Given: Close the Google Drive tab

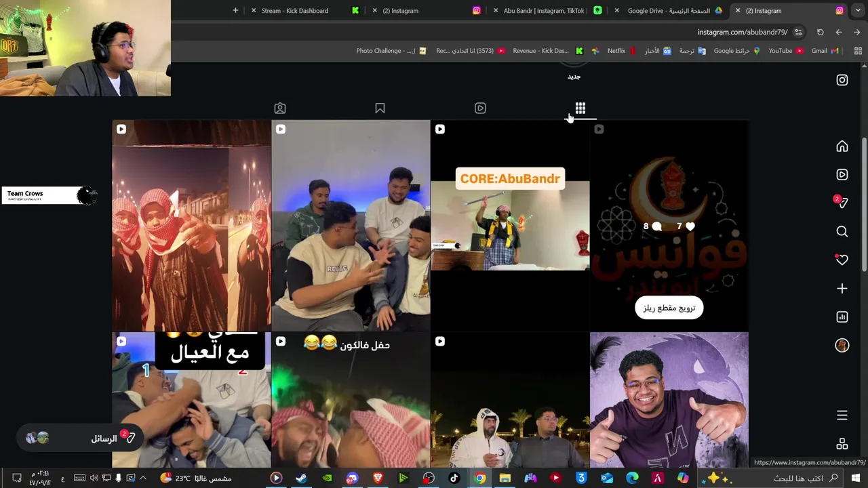Looking at the screenshot, I should (x=616, y=11).
